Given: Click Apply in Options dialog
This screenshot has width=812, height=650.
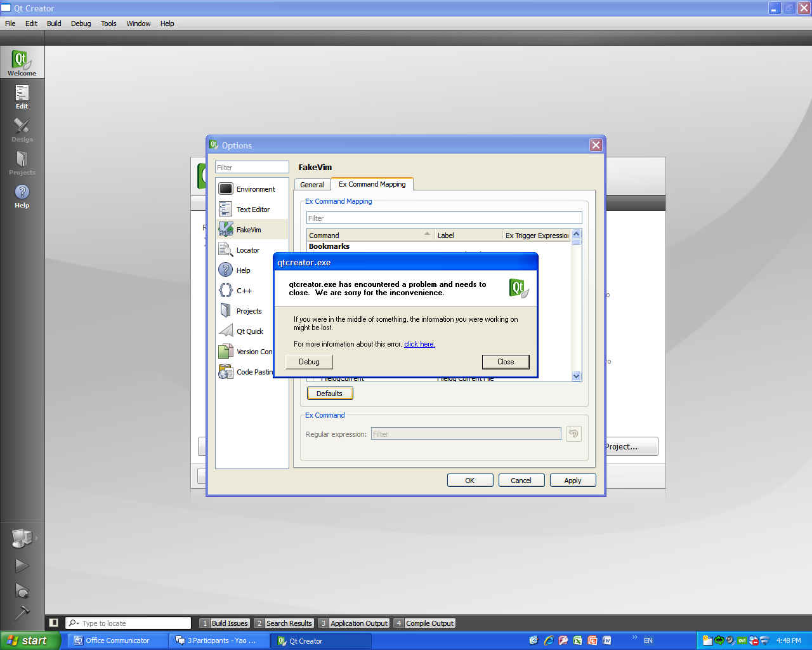Looking at the screenshot, I should [x=573, y=481].
